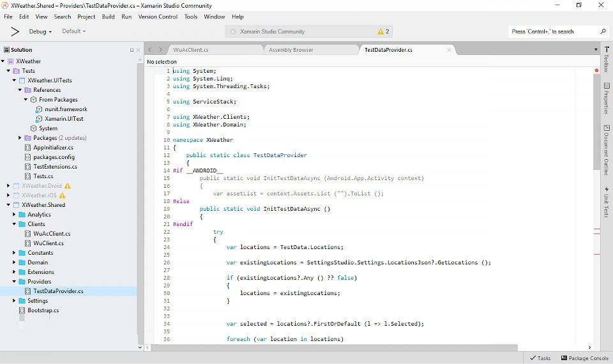Open the Search menu
The image size is (613, 364).
(63, 17)
